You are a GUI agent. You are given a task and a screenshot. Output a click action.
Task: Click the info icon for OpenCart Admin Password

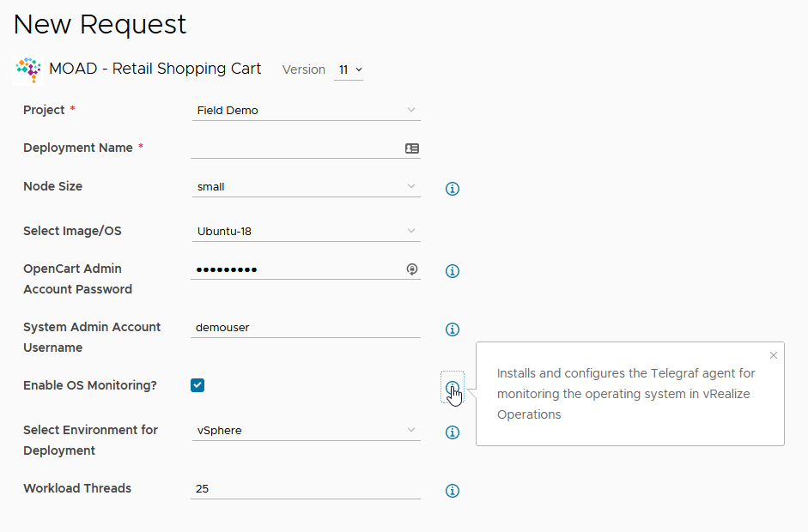453,271
